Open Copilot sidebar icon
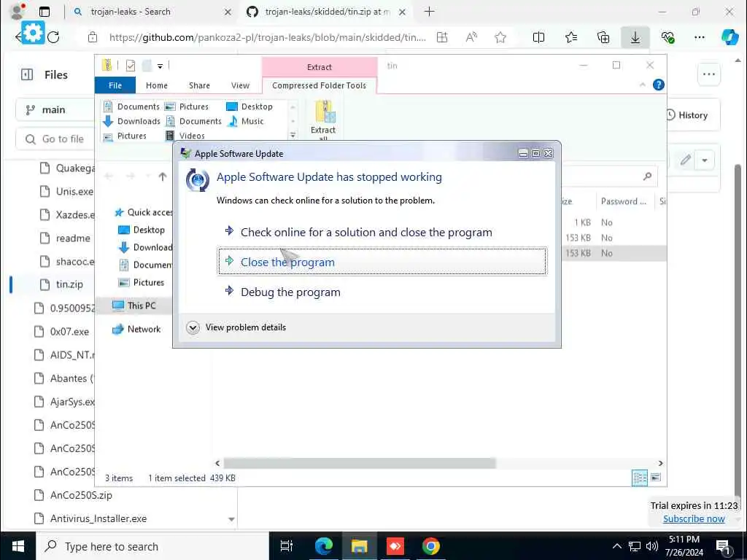This screenshot has height=560, width=747. click(729, 37)
